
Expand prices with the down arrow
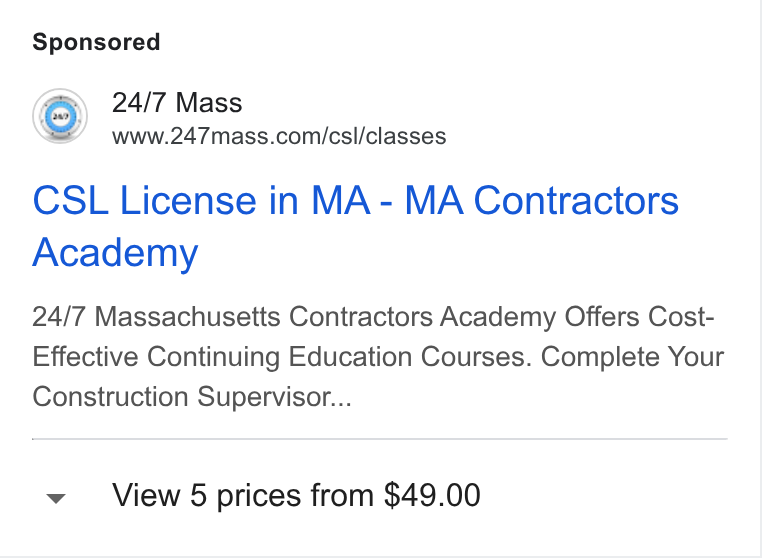pyautogui.click(x=56, y=498)
